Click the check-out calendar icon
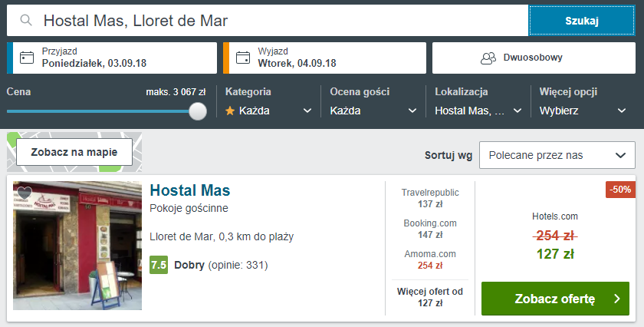644x327 pixels. 244,58
